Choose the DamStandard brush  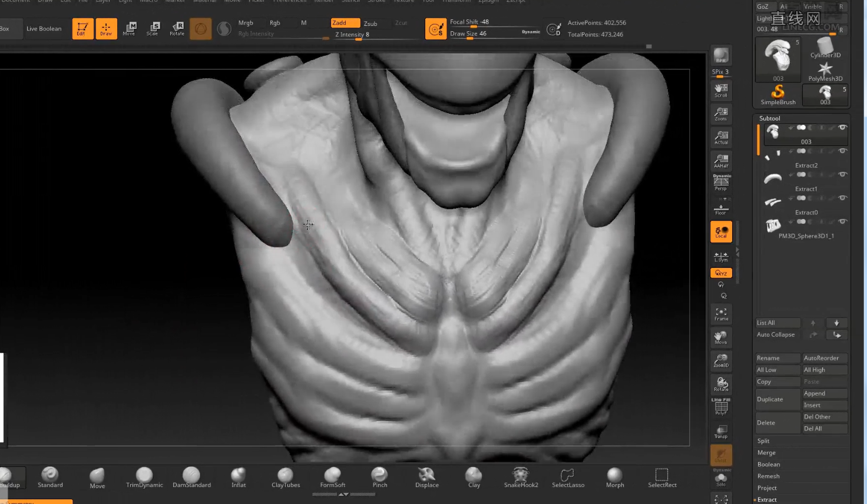pos(191,478)
